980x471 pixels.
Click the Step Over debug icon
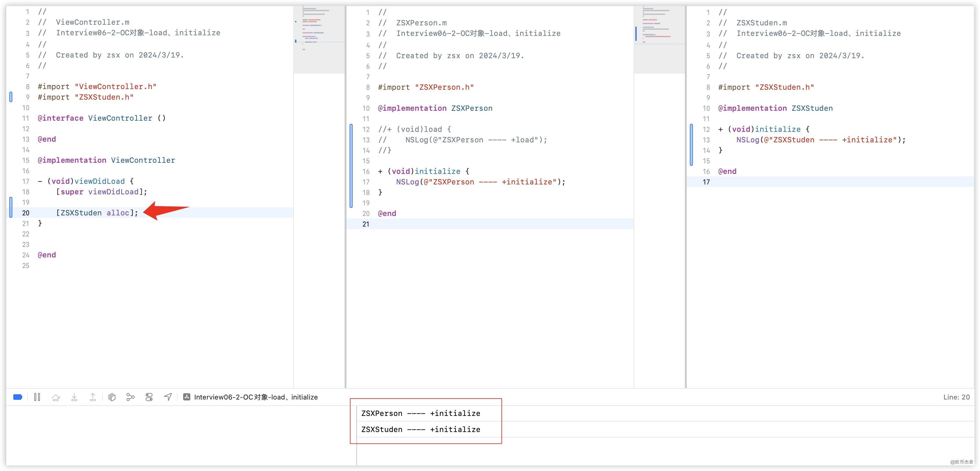pyautogui.click(x=56, y=397)
